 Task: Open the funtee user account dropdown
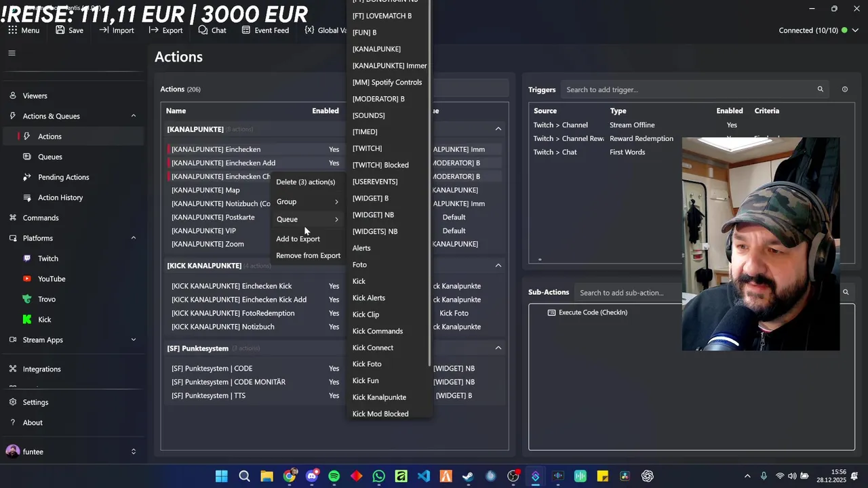133,451
